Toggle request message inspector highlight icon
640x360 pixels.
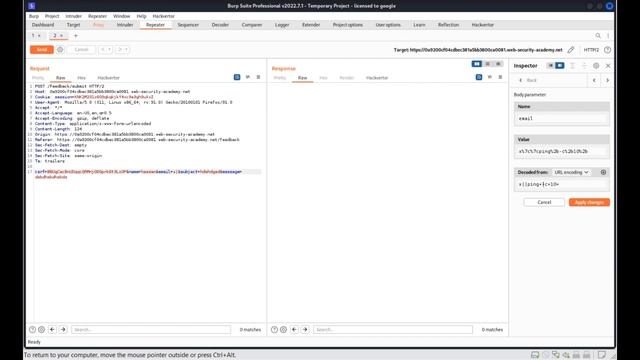(x=237, y=77)
